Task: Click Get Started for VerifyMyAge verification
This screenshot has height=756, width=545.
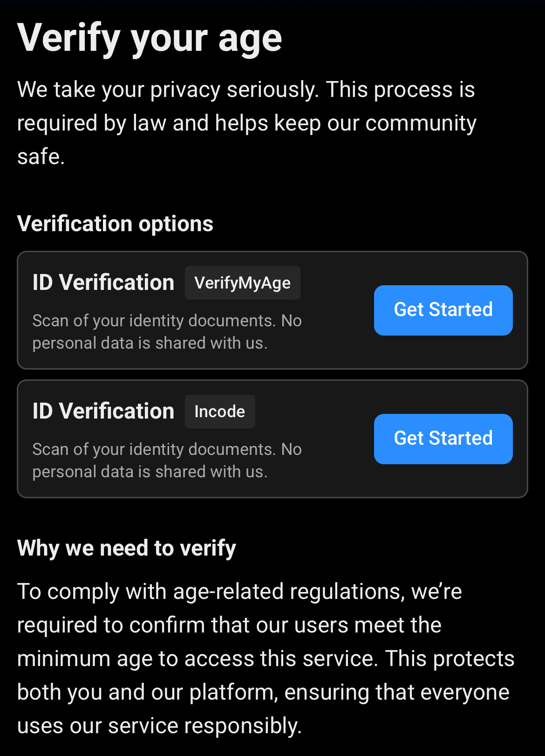Action: (443, 310)
